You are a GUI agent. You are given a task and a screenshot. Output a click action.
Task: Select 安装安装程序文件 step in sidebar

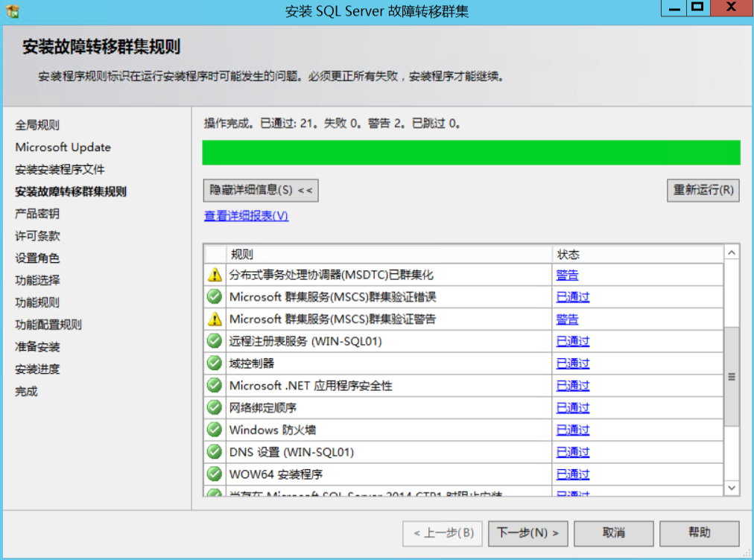click(x=60, y=169)
